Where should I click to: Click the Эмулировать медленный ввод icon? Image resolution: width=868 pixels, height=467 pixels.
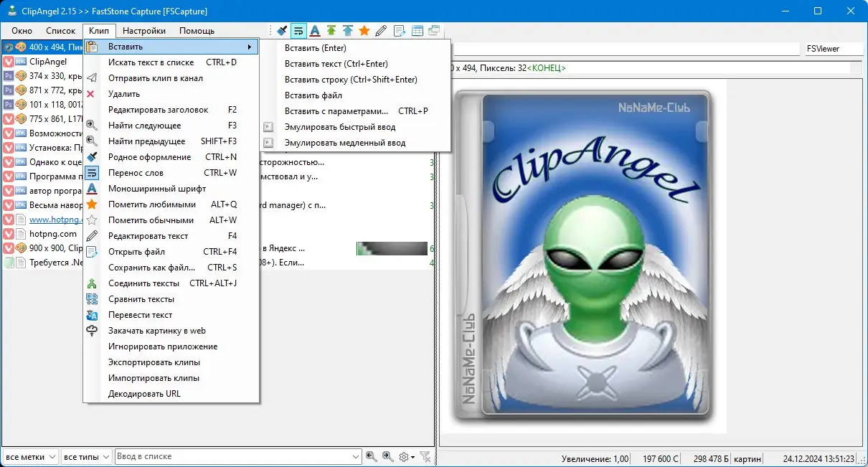pos(268,143)
